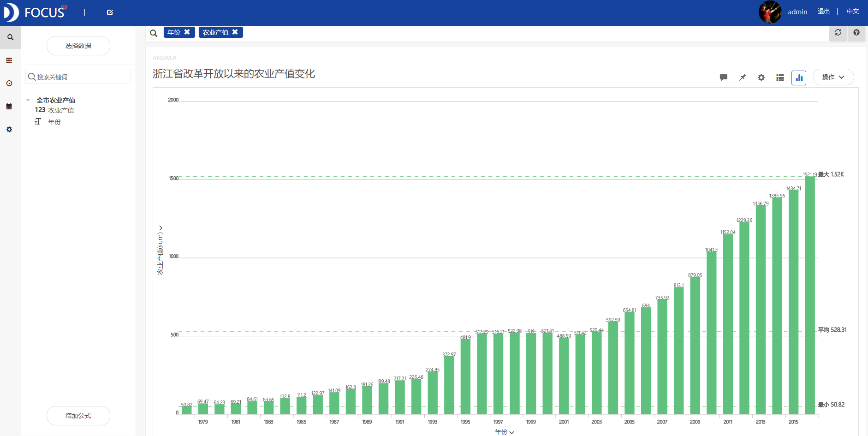Click the 最大 1.52K reference label
Screen dimensions: 868x436
[x=831, y=174]
